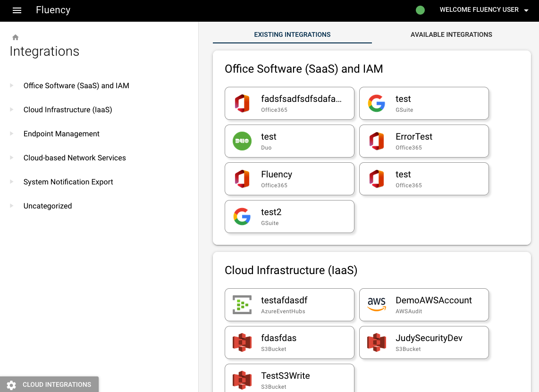Select System Notification Export sidebar item
The height and width of the screenshot is (392, 539).
(x=68, y=182)
